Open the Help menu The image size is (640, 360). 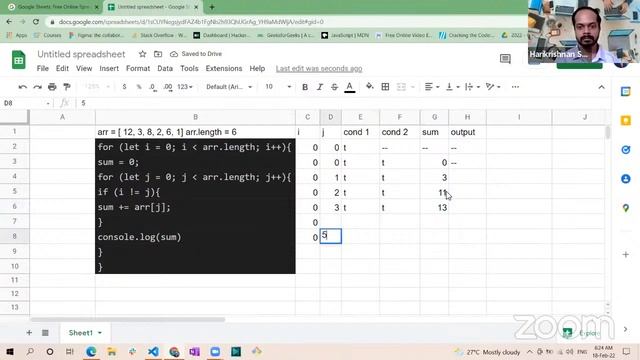click(x=257, y=69)
